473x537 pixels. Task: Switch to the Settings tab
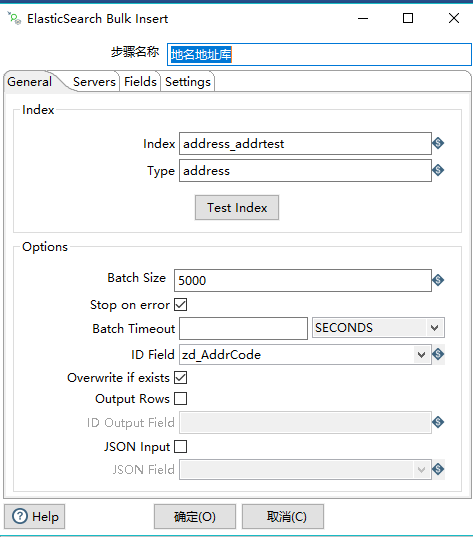pyautogui.click(x=188, y=82)
